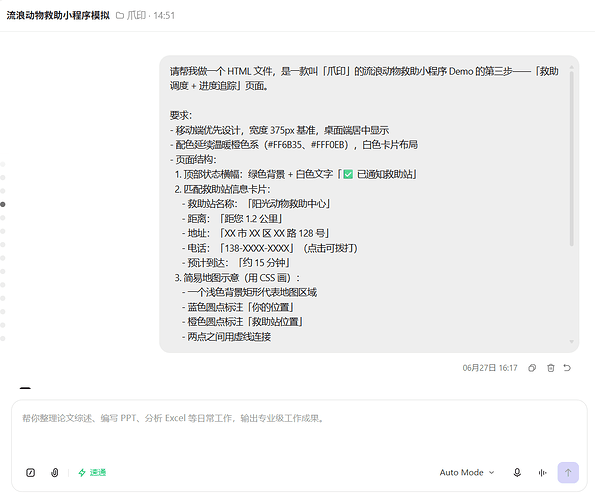This screenshot has width=595, height=499.
Task: Click the line 蓝色圆点标注「你的位置」
Action: pos(238,307)
